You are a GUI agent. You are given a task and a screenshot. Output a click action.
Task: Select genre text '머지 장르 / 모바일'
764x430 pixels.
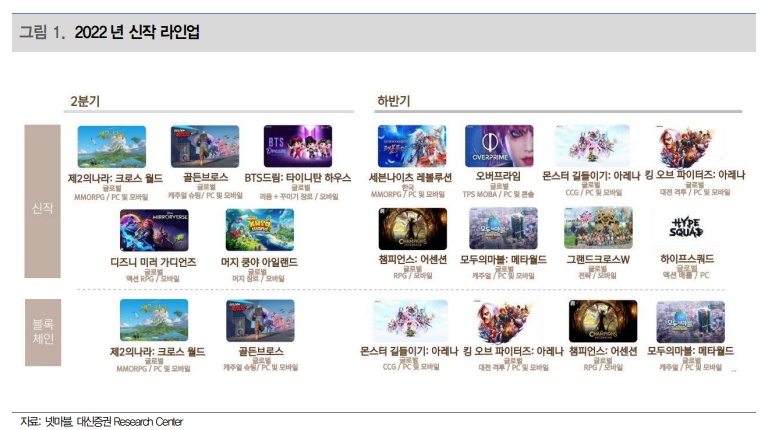tap(258, 279)
